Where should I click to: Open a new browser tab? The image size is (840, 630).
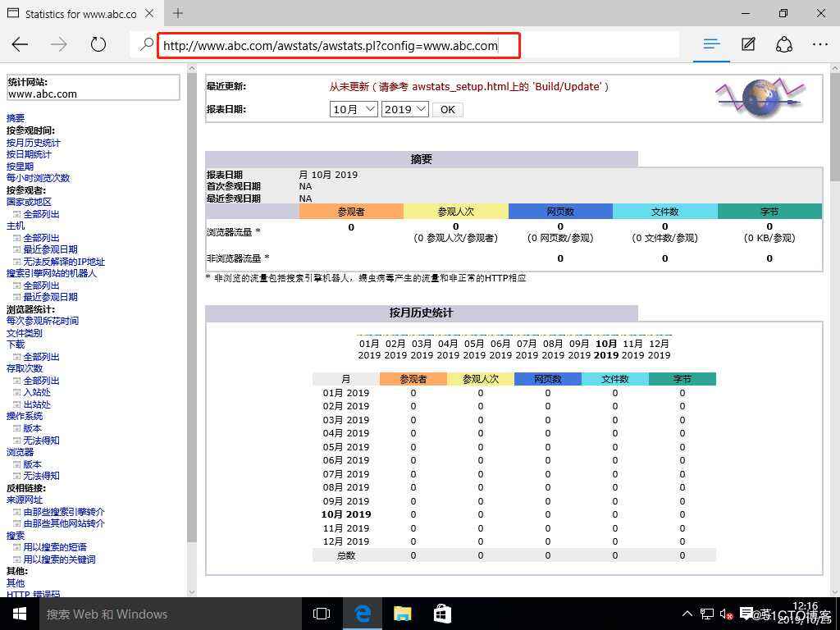coord(178,13)
